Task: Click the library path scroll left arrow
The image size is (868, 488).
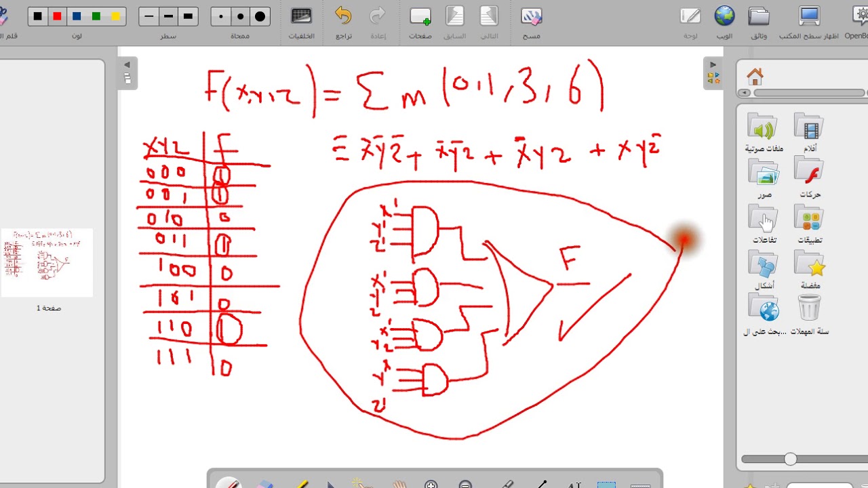Action: (745, 93)
